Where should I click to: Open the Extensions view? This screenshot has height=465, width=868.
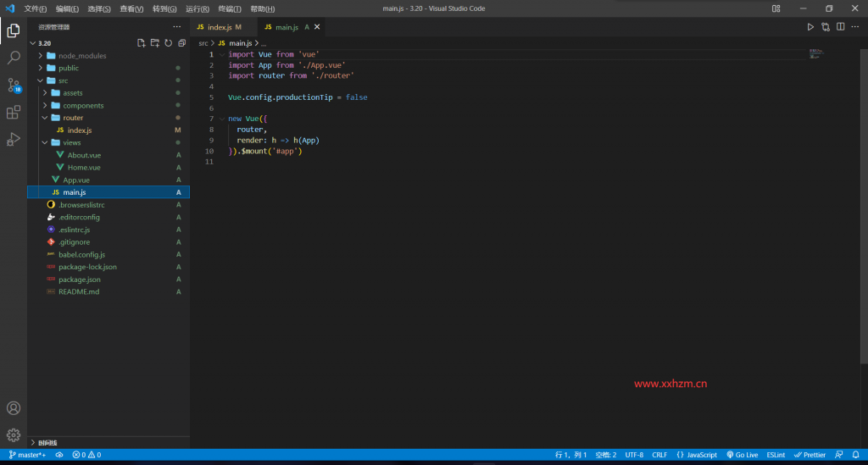tap(14, 112)
